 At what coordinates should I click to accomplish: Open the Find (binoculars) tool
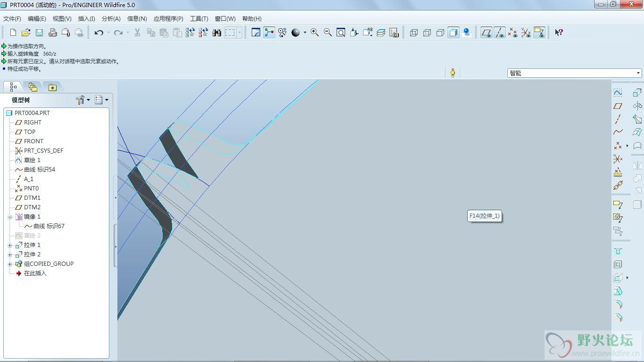216,33
